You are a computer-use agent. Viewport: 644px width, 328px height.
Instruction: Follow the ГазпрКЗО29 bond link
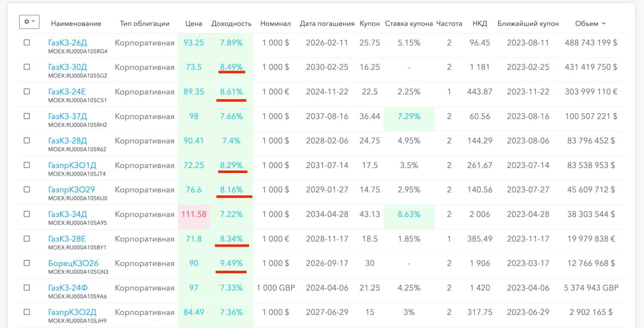point(71,190)
